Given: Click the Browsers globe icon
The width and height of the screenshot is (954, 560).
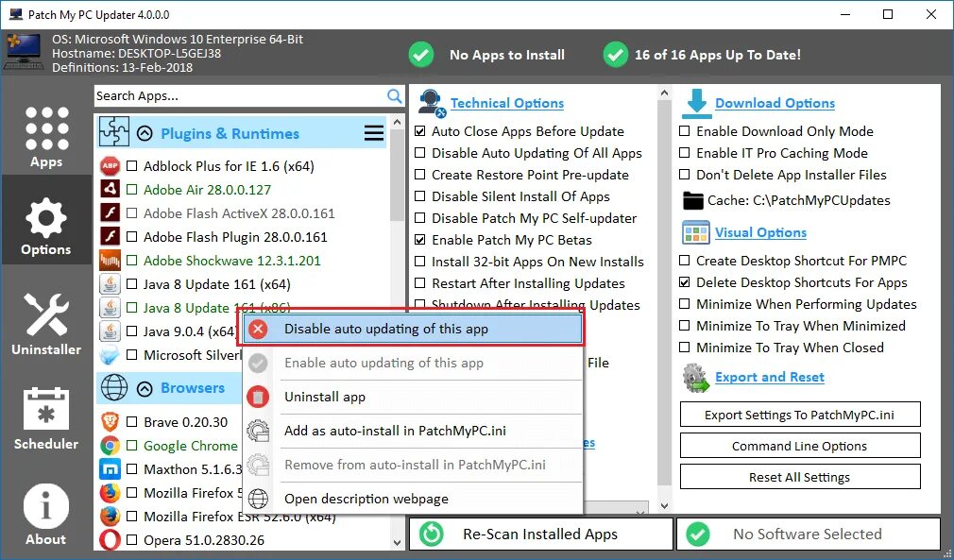Looking at the screenshot, I should click(x=114, y=387).
